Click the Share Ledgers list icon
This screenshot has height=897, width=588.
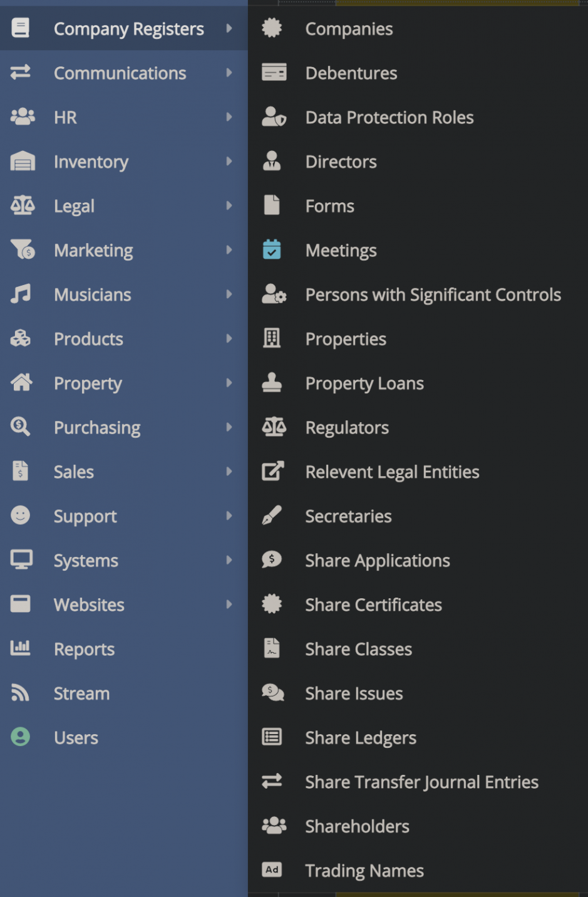[x=272, y=737]
